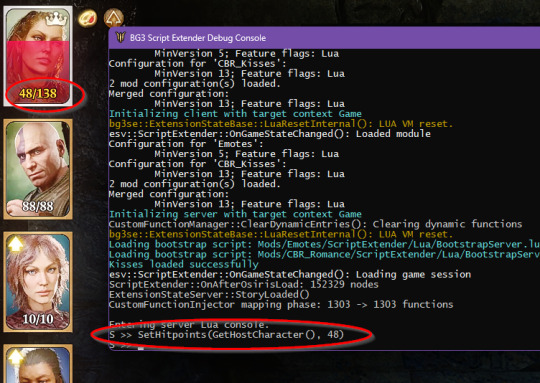
Task: Click the crown icon on host portrait
Action: [x=56, y=20]
